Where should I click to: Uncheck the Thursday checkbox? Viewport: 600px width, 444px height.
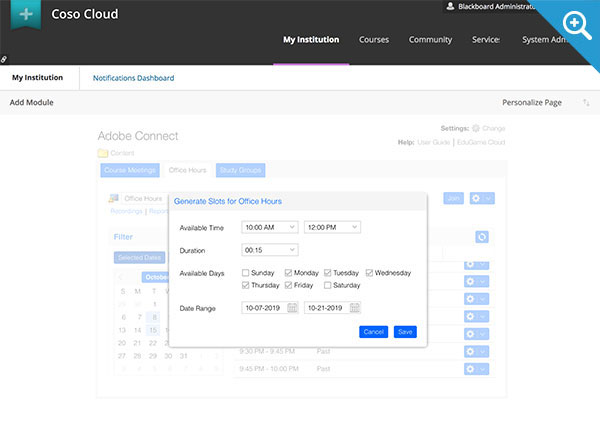[245, 285]
